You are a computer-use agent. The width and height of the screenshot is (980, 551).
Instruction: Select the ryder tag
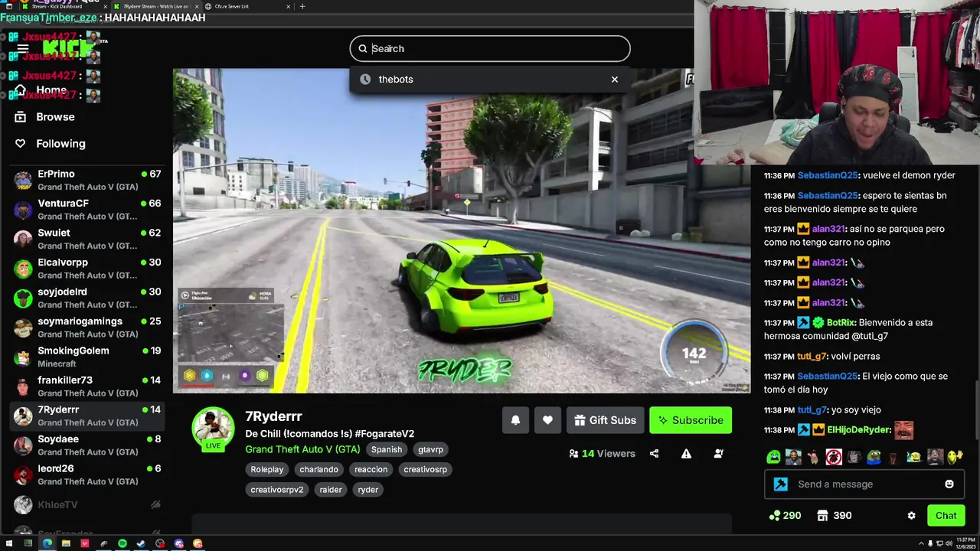click(x=367, y=489)
